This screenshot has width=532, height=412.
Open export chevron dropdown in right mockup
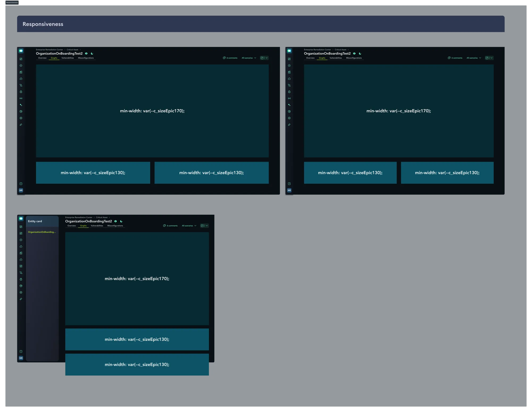pyautogui.click(x=491, y=58)
